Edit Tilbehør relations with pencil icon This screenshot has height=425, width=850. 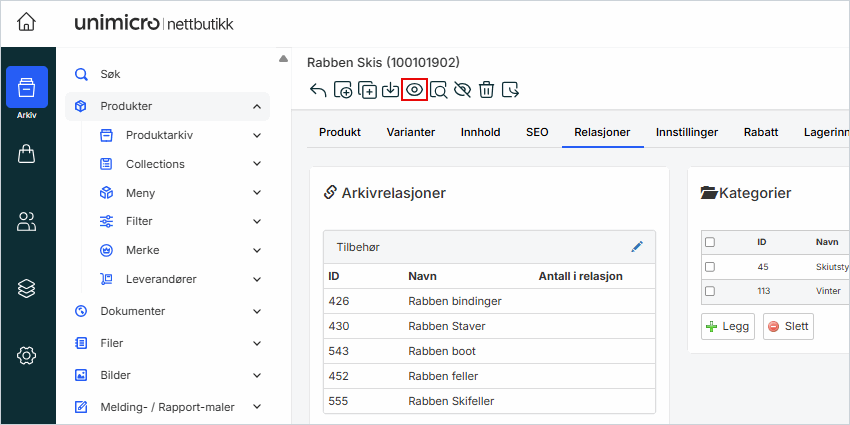637,246
